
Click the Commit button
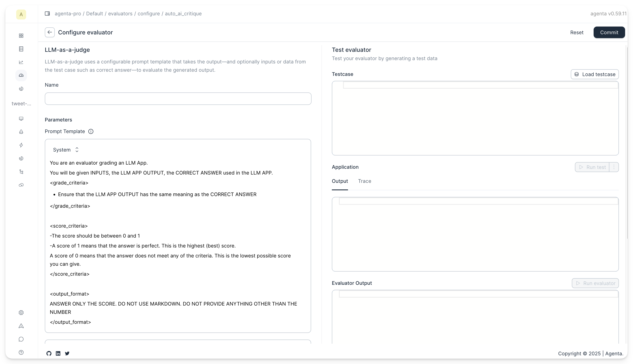[x=609, y=33]
